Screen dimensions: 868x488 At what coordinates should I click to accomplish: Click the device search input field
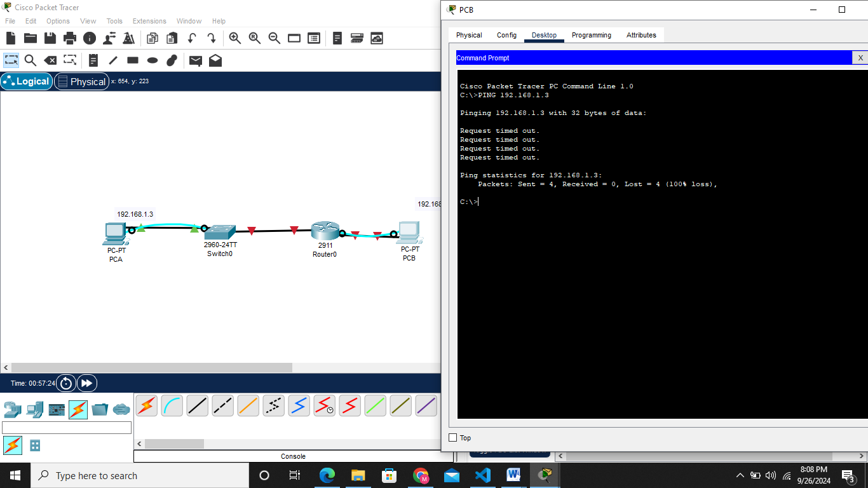click(67, 428)
